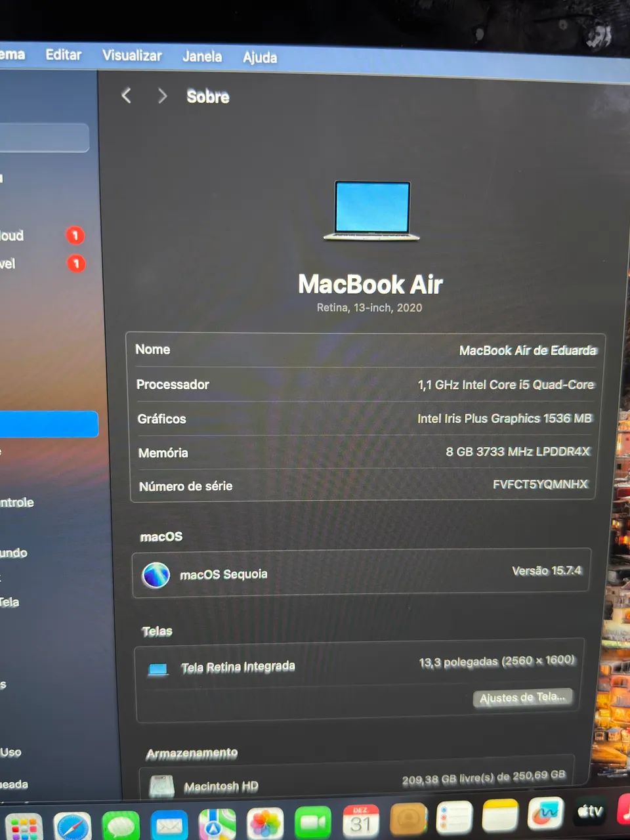Viewport: 630px width, 840px height.
Task: Click the Versão 15.7.4 text
Action: 547,571
